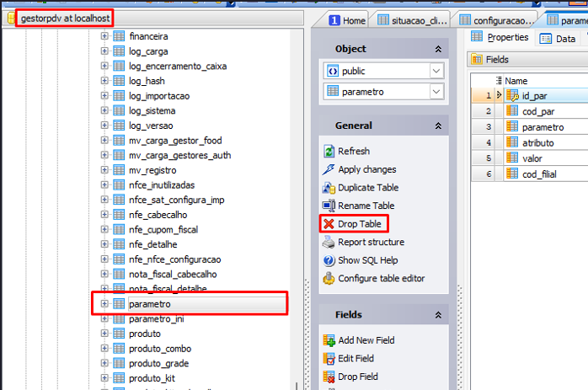Click the red X Drop Table icon
This screenshot has height=390, width=588.
pyautogui.click(x=329, y=224)
